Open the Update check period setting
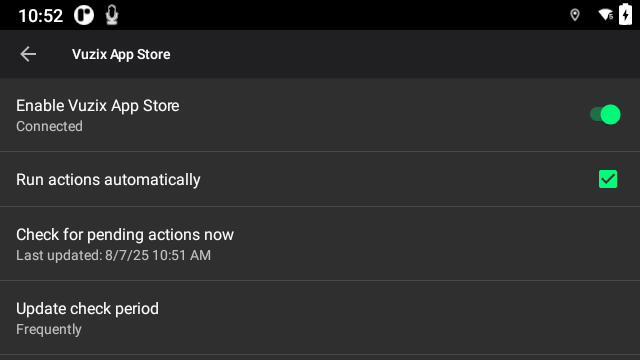 (x=320, y=318)
